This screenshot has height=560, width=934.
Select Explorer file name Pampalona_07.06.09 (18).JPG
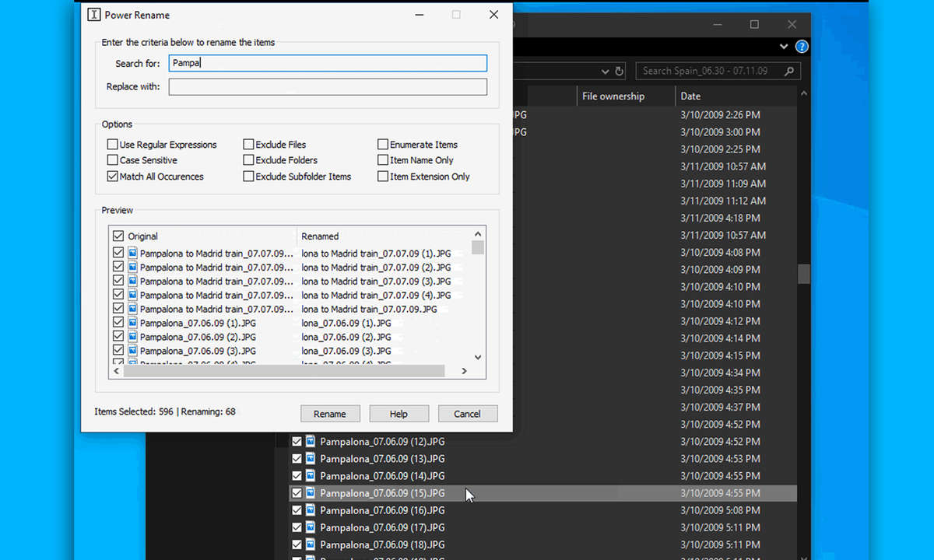(x=382, y=544)
